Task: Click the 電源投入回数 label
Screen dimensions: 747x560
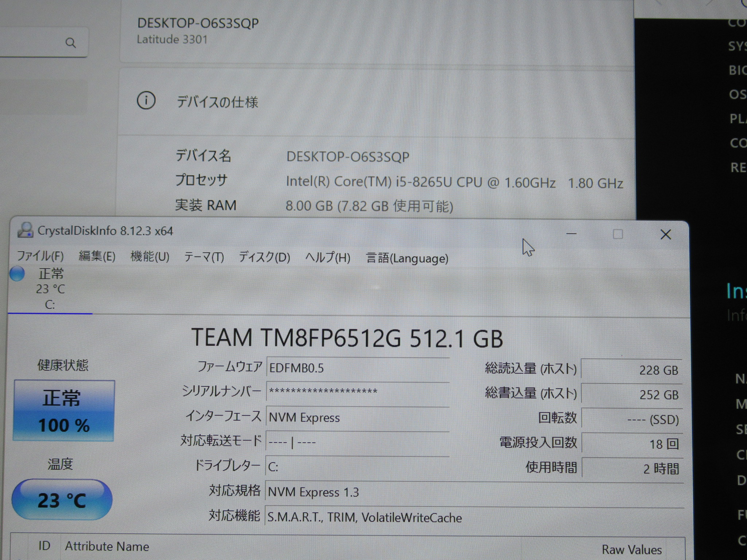Action: click(x=538, y=443)
